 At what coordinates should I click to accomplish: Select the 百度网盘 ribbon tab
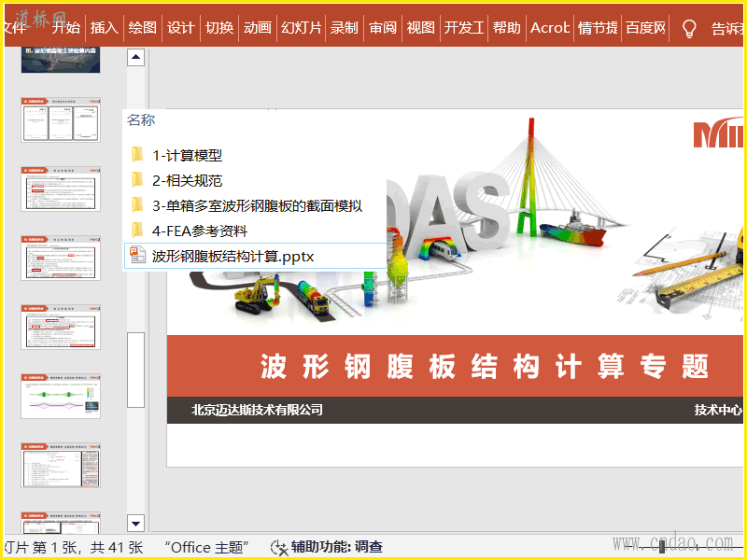tap(645, 28)
